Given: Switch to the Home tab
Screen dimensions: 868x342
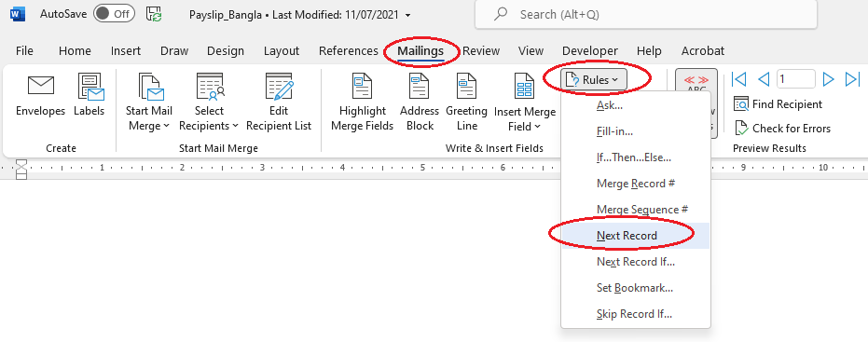Looking at the screenshot, I should (x=75, y=51).
